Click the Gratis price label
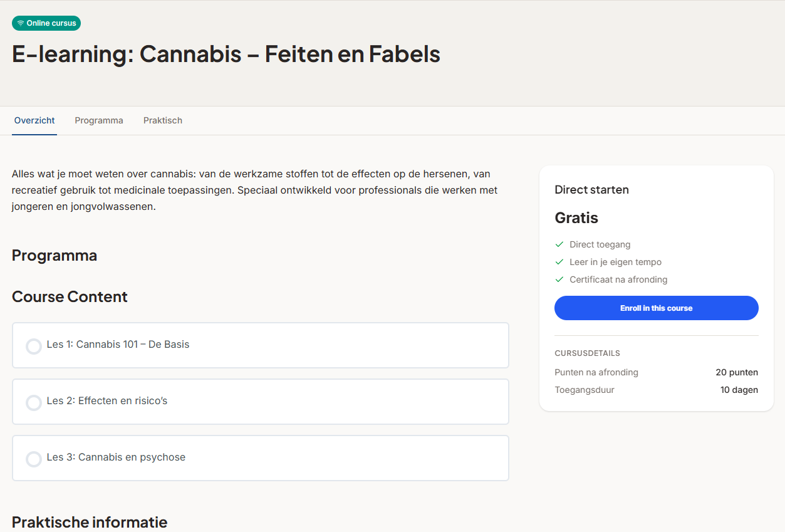785x532 pixels. (x=576, y=218)
